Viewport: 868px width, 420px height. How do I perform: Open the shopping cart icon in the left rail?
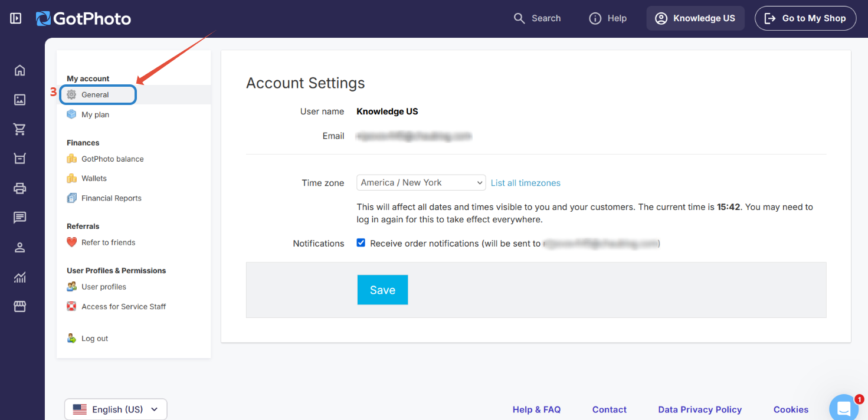[20, 129]
